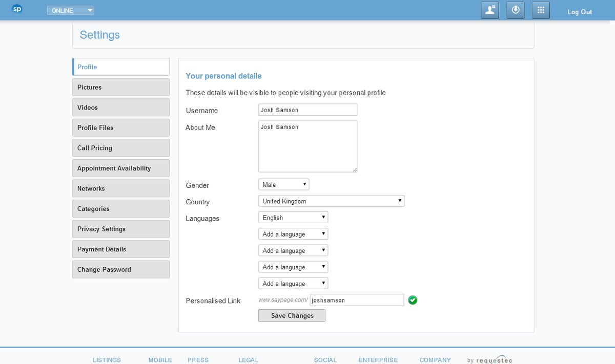Click the Personalised Link label
The width and height of the screenshot is (615, 364).
click(x=213, y=301)
